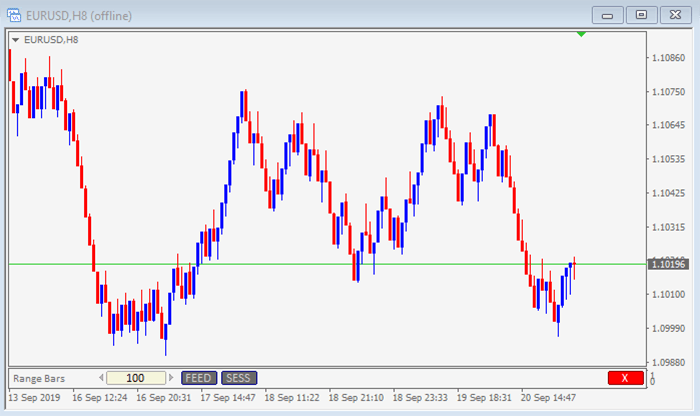Minimize the chart window
This screenshot has height=416, width=700.
coord(609,14)
